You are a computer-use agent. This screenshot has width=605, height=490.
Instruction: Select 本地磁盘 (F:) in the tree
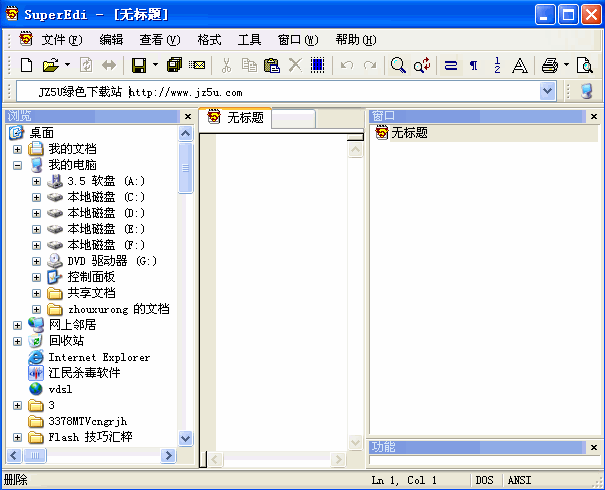pos(106,245)
